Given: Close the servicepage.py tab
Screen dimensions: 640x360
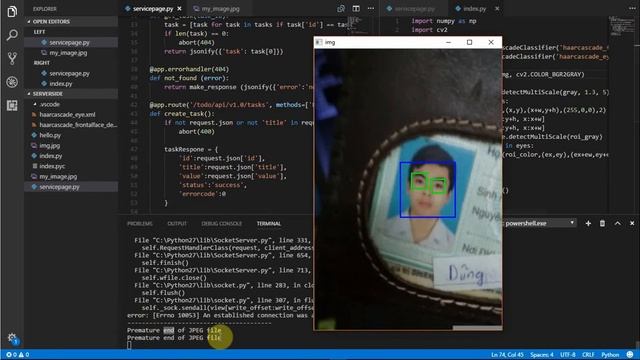Looking at the screenshot, I should coord(179,9).
